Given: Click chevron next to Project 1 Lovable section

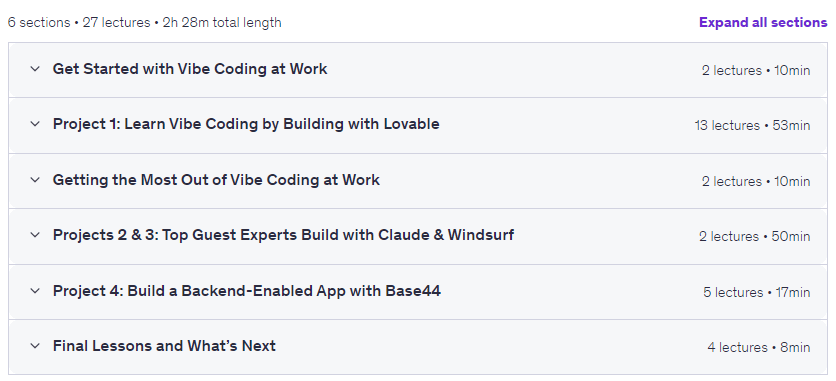Looking at the screenshot, I should coord(35,124).
